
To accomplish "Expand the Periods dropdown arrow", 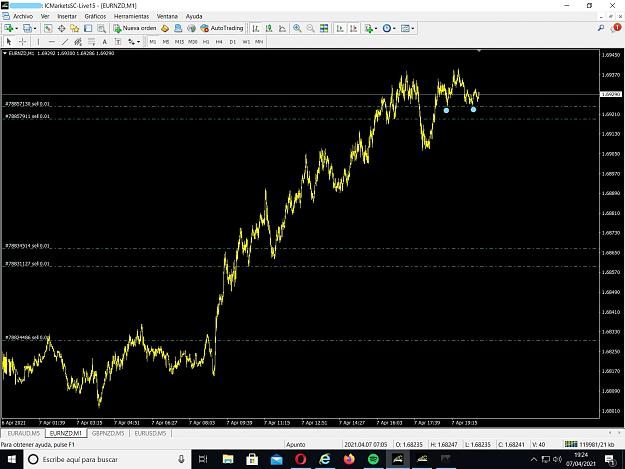I will pyautogui.click(x=394, y=28).
